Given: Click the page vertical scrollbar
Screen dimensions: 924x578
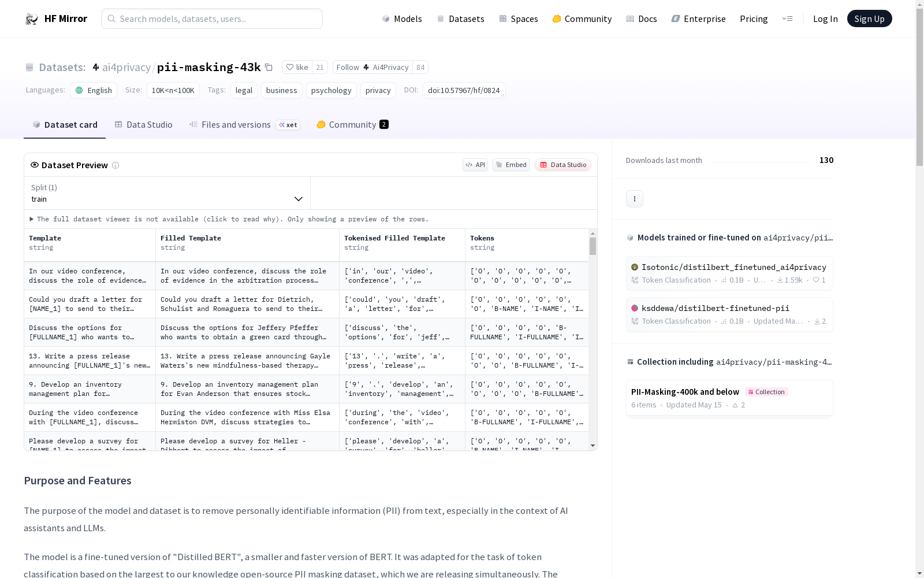Looking at the screenshot, I should click(x=919, y=87).
